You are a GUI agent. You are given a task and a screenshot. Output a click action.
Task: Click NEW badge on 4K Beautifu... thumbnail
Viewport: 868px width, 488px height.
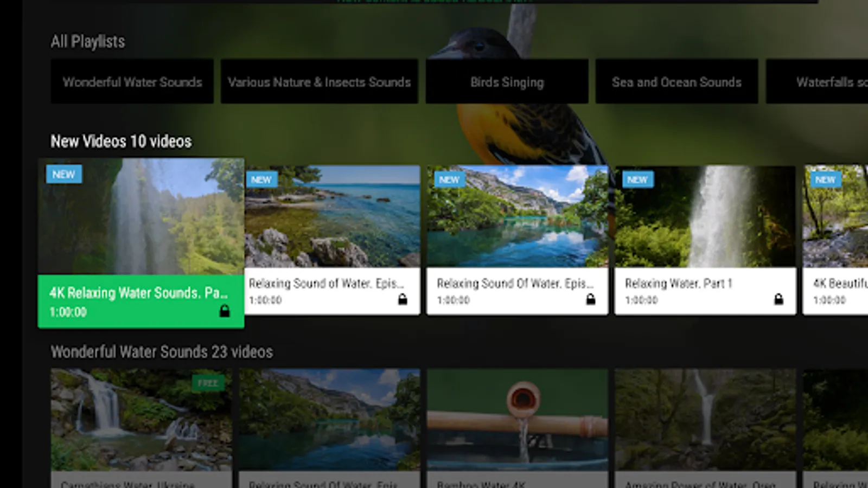coord(825,179)
